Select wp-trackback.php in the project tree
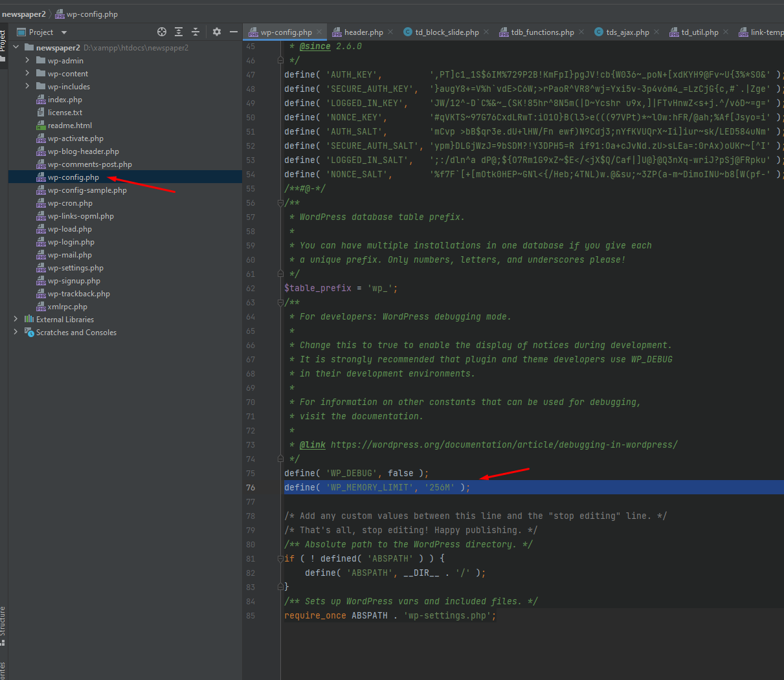Screen dimensions: 784x680 point(79,294)
